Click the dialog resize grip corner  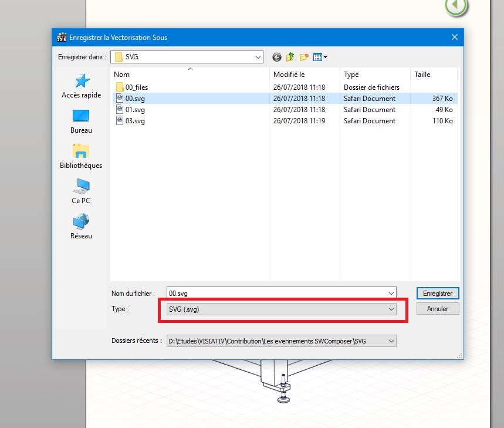(x=459, y=356)
